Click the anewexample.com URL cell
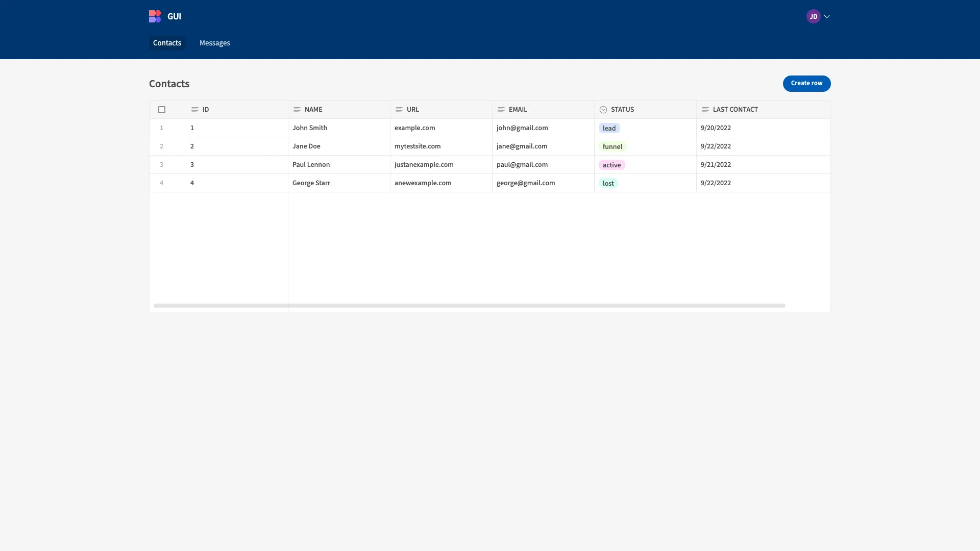This screenshot has width=980, height=551. (x=441, y=183)
